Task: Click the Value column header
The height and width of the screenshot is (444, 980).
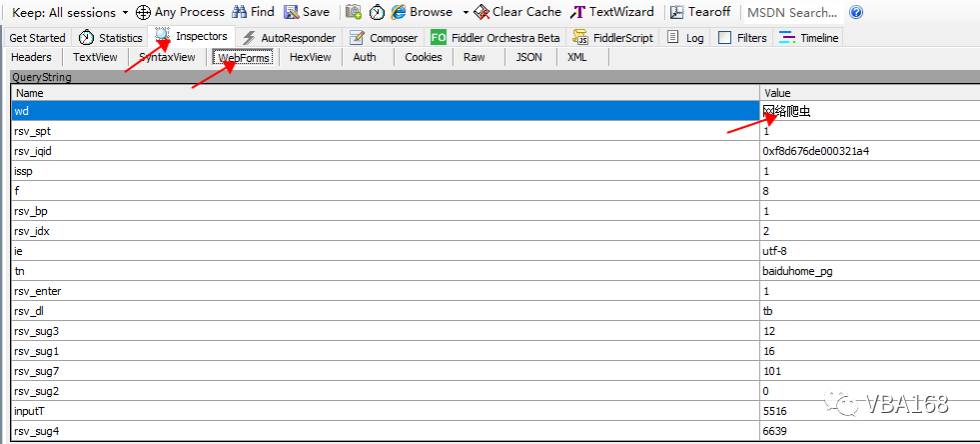Action: pos(870,93)
